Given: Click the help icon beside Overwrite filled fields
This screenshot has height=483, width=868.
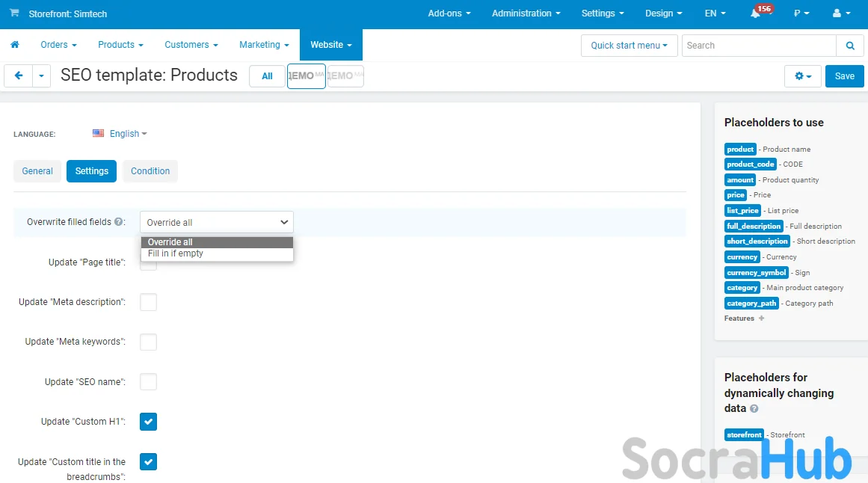Looking at the screenshot, I should (119, 222).
